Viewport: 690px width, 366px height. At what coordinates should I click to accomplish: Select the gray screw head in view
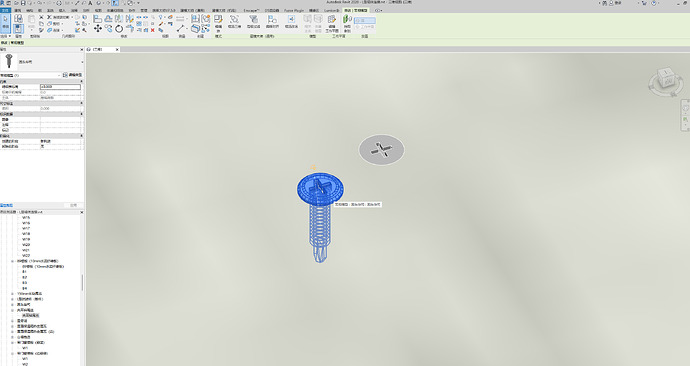click(381, 150)
